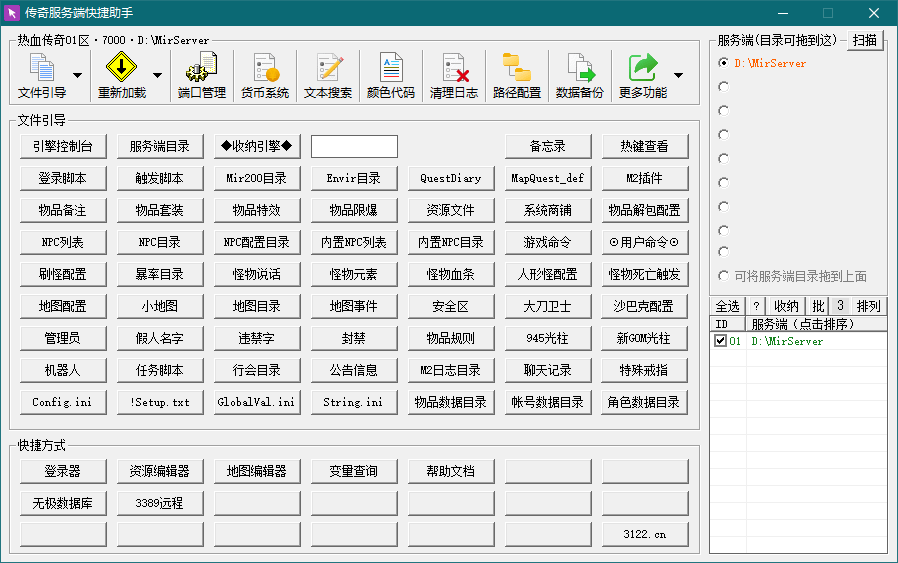
Task: Click the 引擎控制台 button
Action: [62, 146]
